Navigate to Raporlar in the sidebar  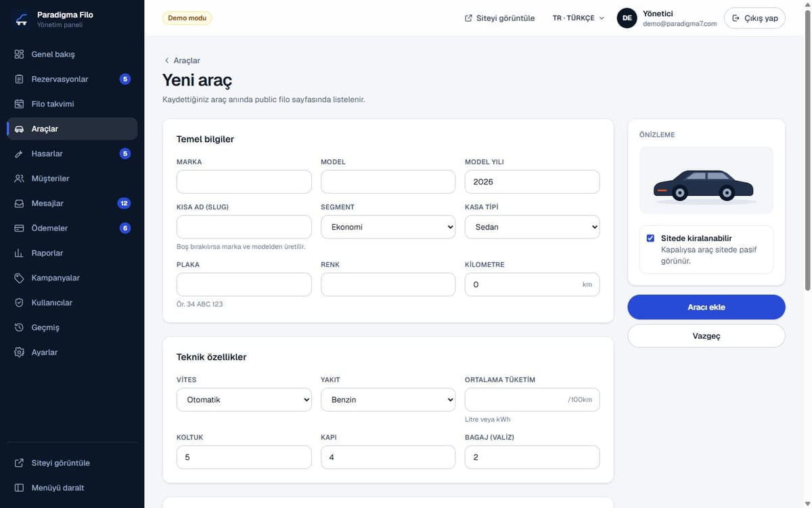click(x=72, y=253)
